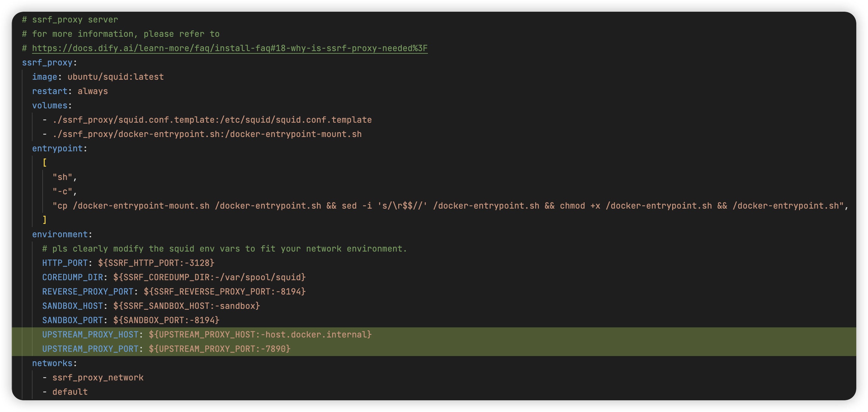
Task: Click the "sh" entrypoint argument
Action: (x=62, y=177)
